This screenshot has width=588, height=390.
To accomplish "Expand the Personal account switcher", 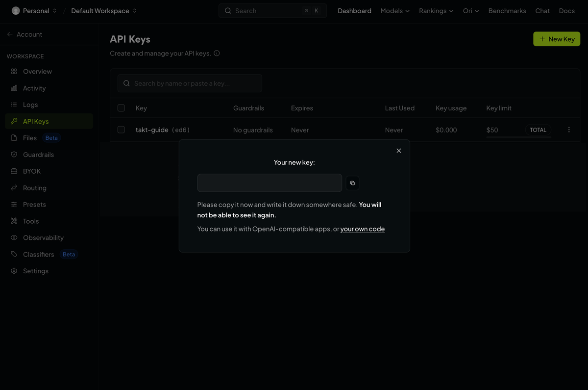I will click(x=34, y=11).
